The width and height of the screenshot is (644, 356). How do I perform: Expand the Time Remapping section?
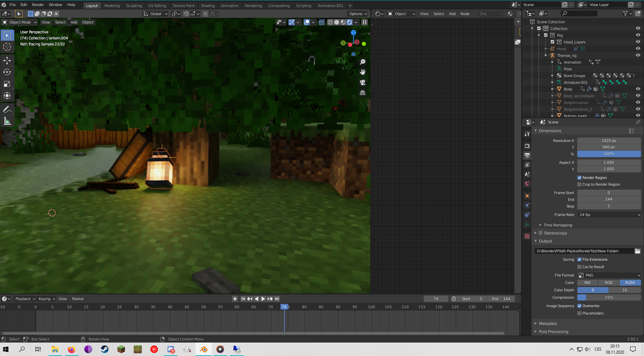pos(558,225)
